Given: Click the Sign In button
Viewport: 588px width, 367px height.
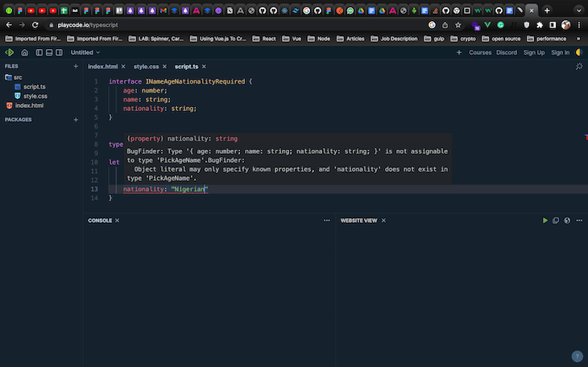Looking at the screenshot, I should pyautogui.click(x=561, y=52).
